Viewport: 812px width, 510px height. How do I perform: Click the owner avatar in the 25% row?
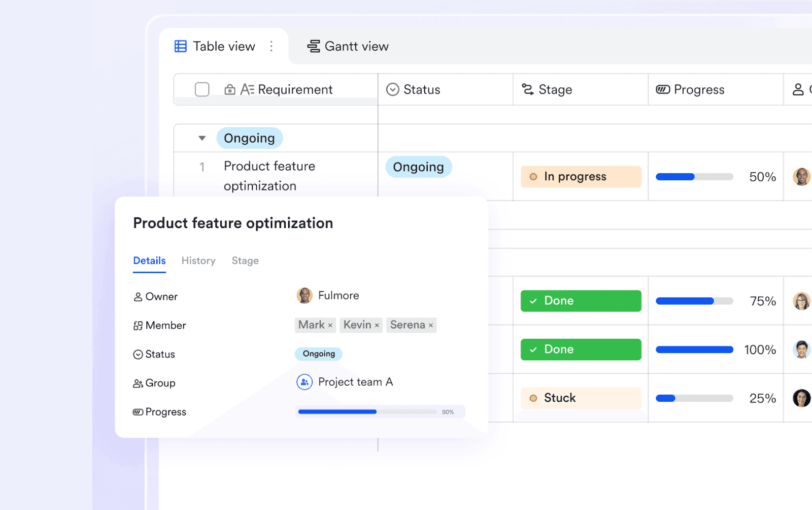[x=802, y=398]
